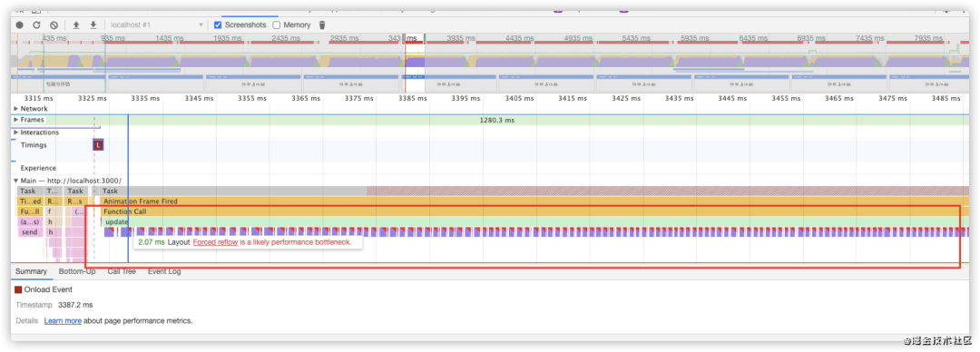This screenshot has height=352, width=980.
Task: Click the reload and record icon
Action: 37,25
